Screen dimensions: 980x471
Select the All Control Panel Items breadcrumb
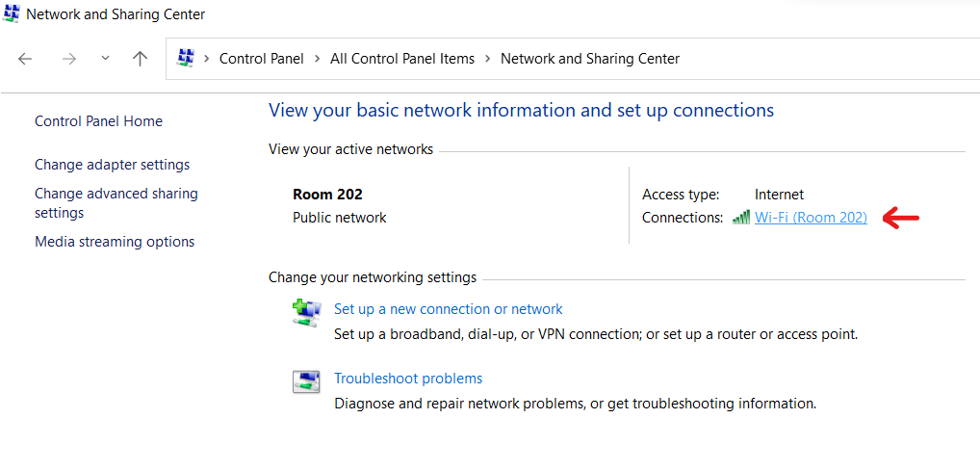[402, 59]
